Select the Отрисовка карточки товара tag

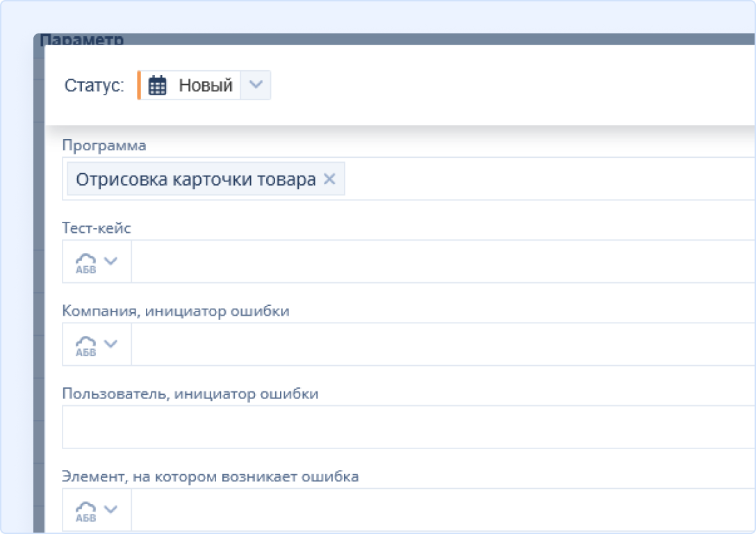coord(195,179)
